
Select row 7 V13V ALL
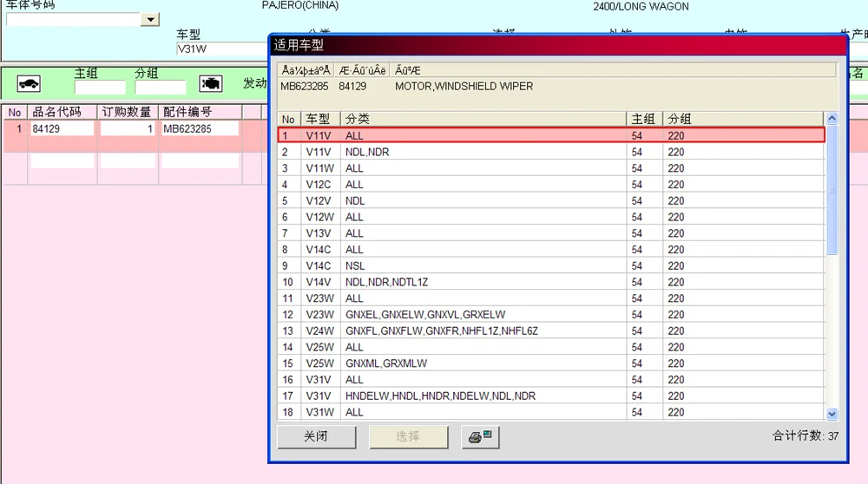click(x=551, y=233)
